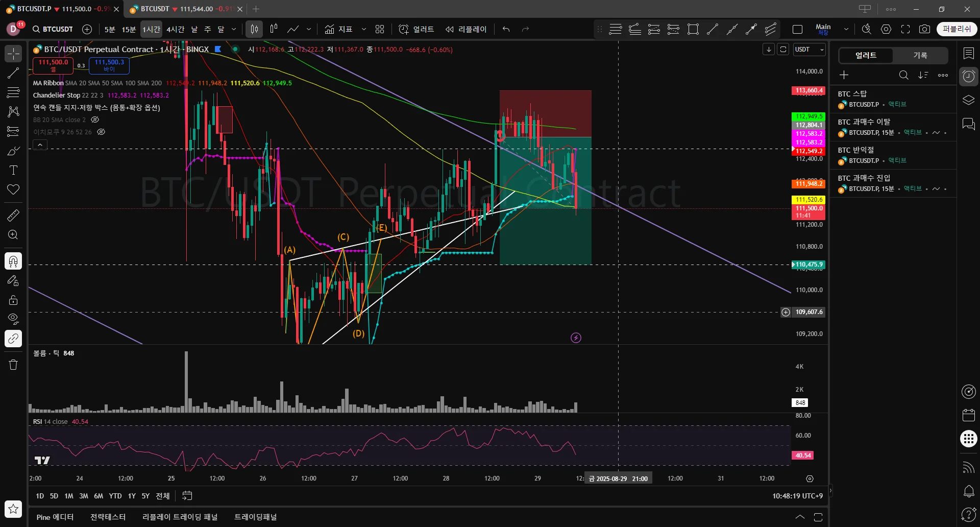Viewport: 980px width, 527px height.
Task: Click the 퍼블리쉬 publish button
Action: pyautogui.click(x=957, y=29)
